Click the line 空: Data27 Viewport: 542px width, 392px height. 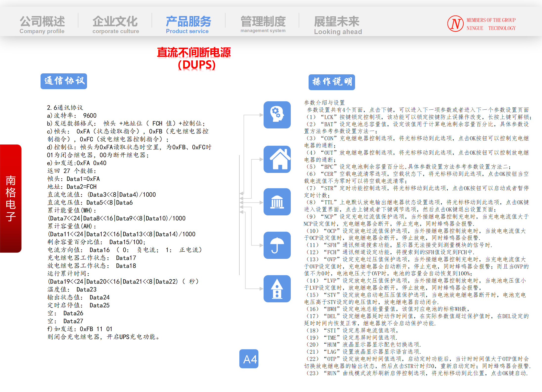pos(65,321)
